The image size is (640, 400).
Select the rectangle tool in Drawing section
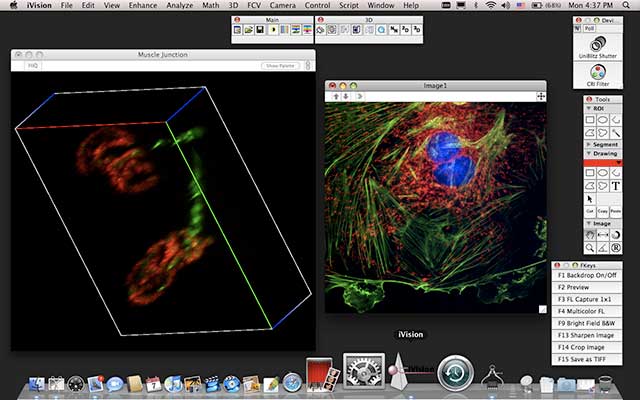(590, 173)
